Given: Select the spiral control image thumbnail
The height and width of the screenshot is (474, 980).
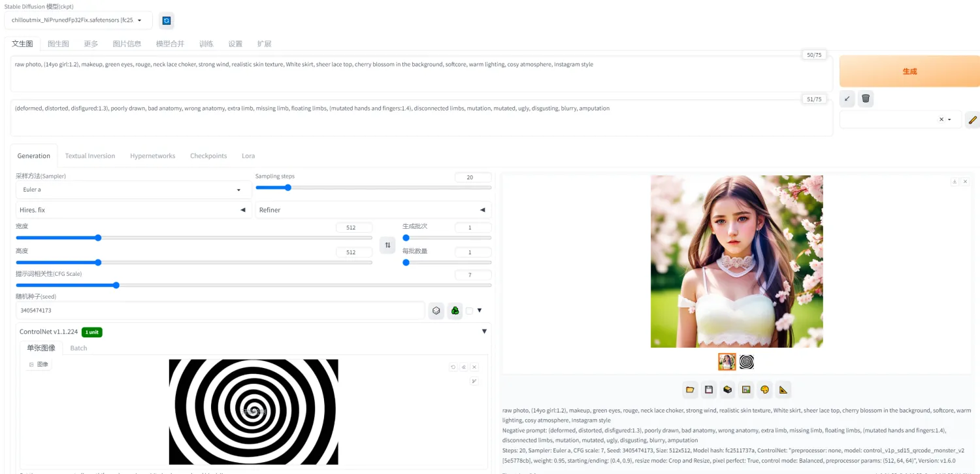Looking at the screenshot, I should tap(747, 362).
